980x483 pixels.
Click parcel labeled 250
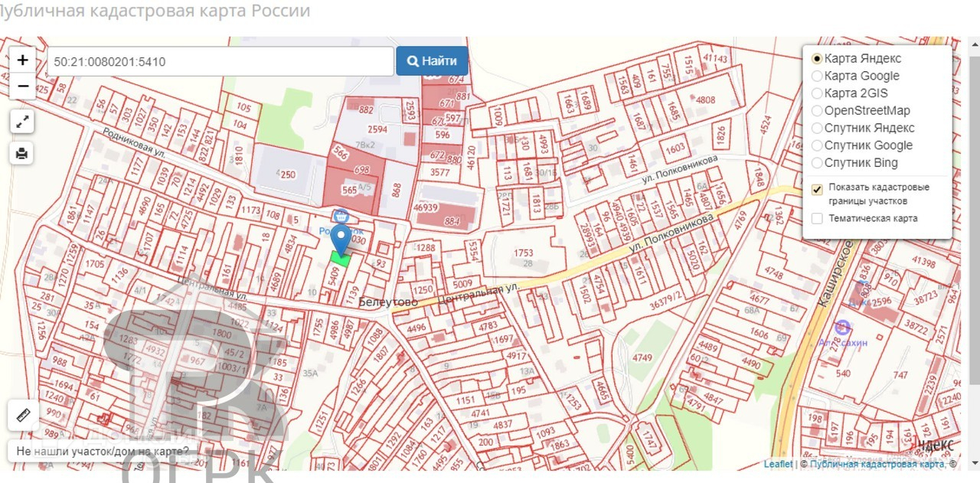click(x=288, y=175)
